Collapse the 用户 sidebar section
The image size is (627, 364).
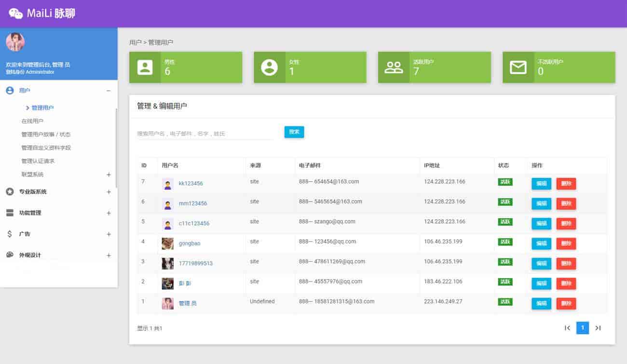pyautogui.click(x=109, y=91)
